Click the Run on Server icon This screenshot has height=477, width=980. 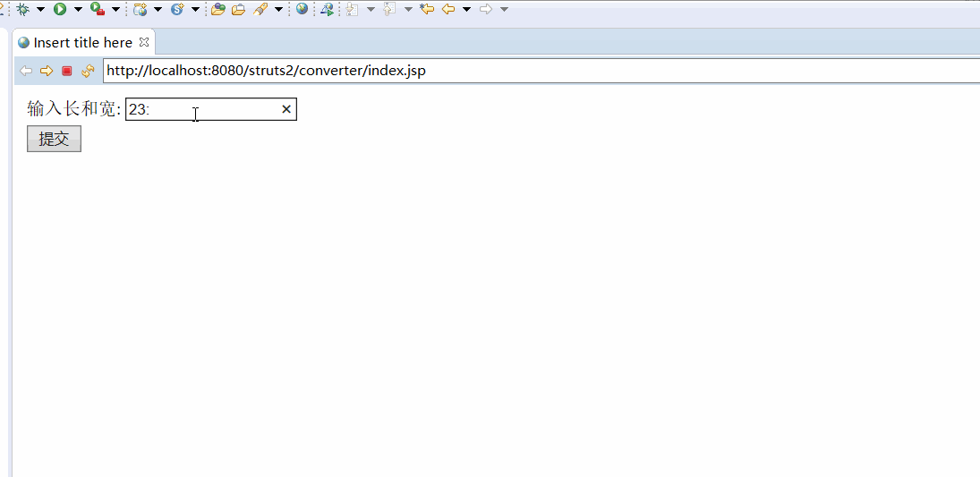(x=327, y=9)
